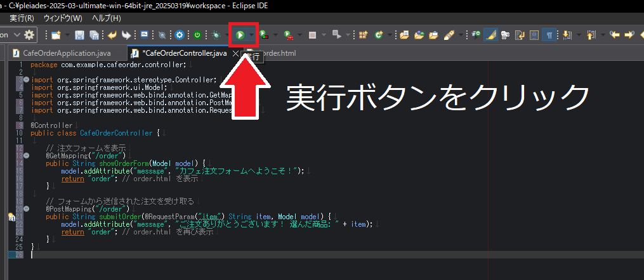Screen dimensions: 644x280
Task: Open the ウィンドウ(W) menu
Action: tap(63, 18)
